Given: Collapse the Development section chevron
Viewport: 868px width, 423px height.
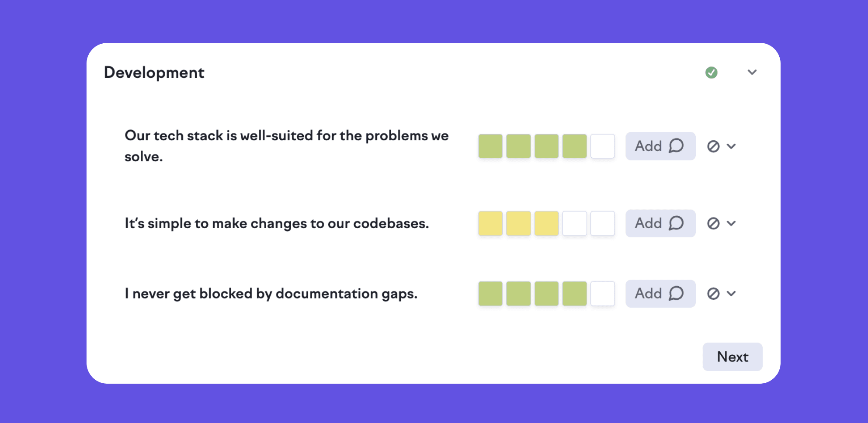Looking at the screenshot, I should click(752, 73).
